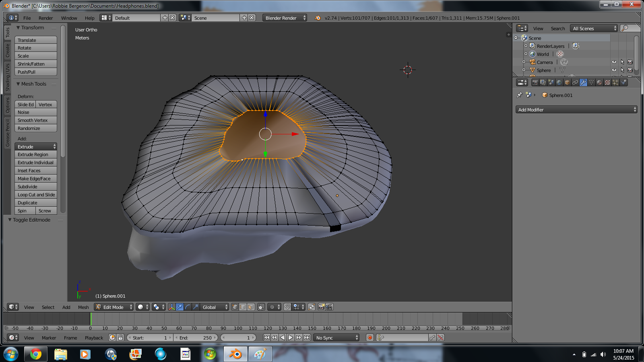Screen dimensions: 644x362
Task: Toggle the 3D manipulator widget
Action: [x=171, y=307]
